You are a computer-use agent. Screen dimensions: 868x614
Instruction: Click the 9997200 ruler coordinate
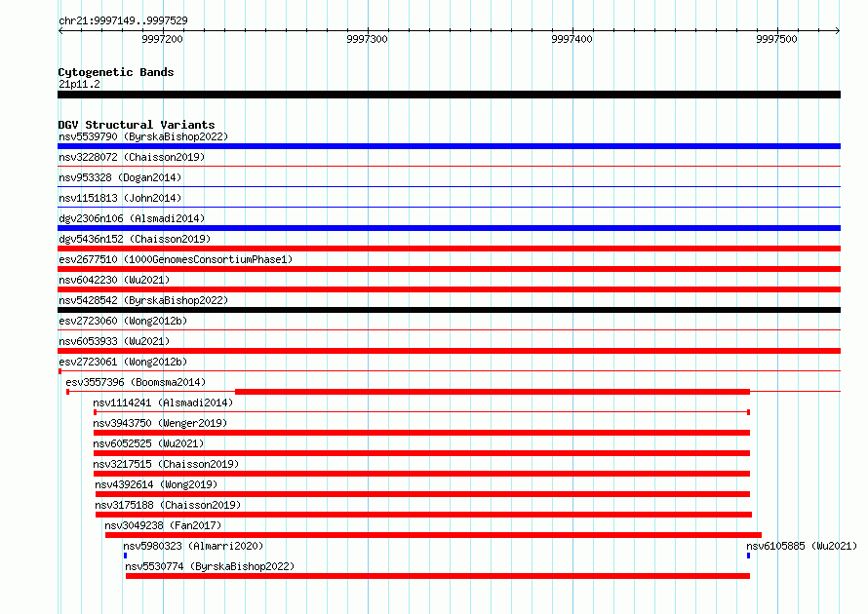[162, 39]
